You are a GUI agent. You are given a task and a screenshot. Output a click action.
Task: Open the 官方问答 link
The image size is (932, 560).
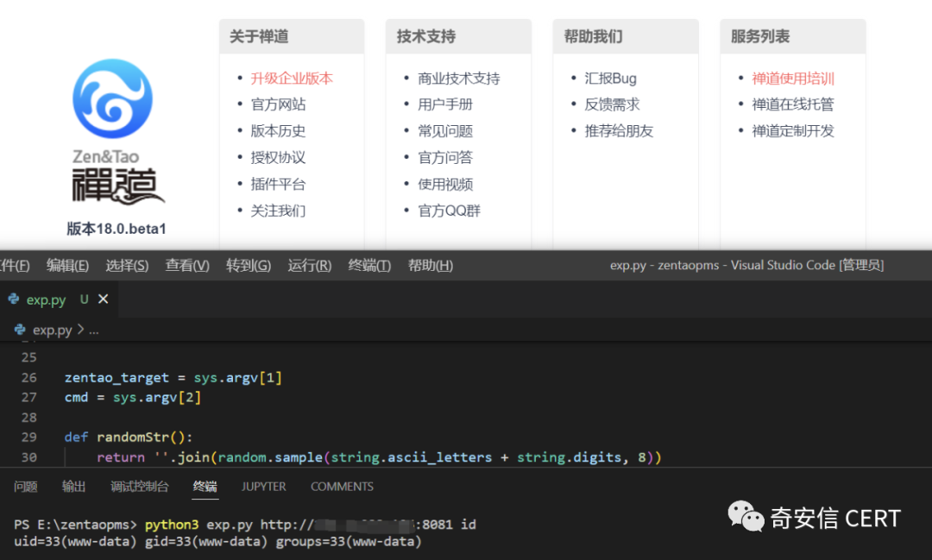point(444,158)
